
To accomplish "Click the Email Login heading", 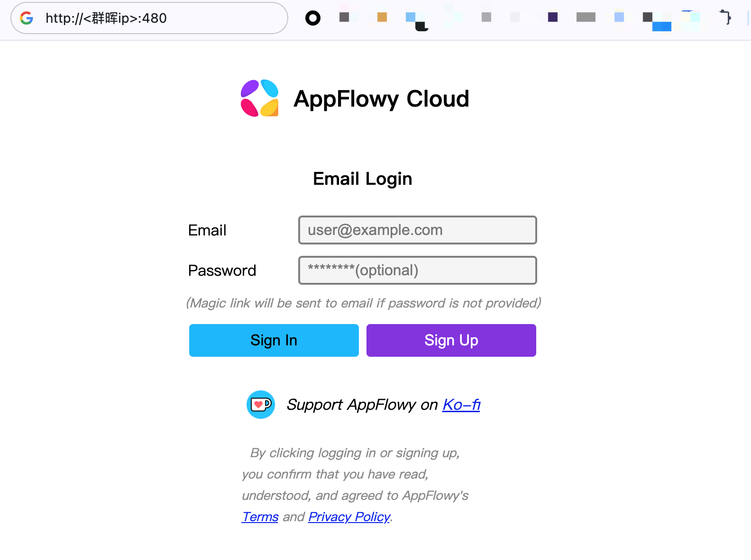I will click(363, 179).
